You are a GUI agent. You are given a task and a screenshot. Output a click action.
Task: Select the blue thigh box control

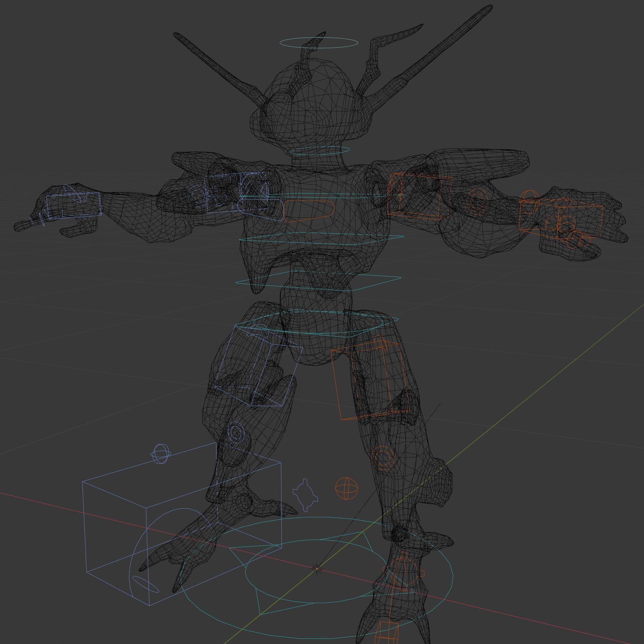[x=258, y=366]
